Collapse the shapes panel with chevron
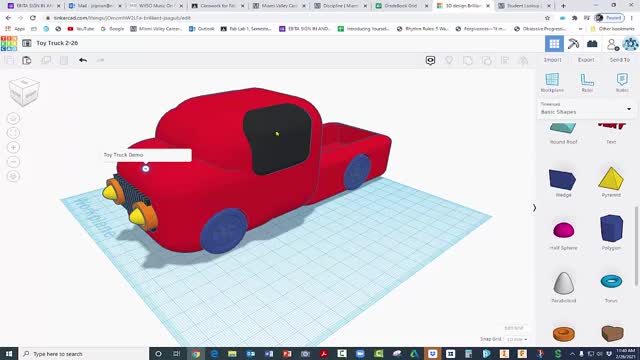The width and height of the screenshot is (640, 360). 534,208
